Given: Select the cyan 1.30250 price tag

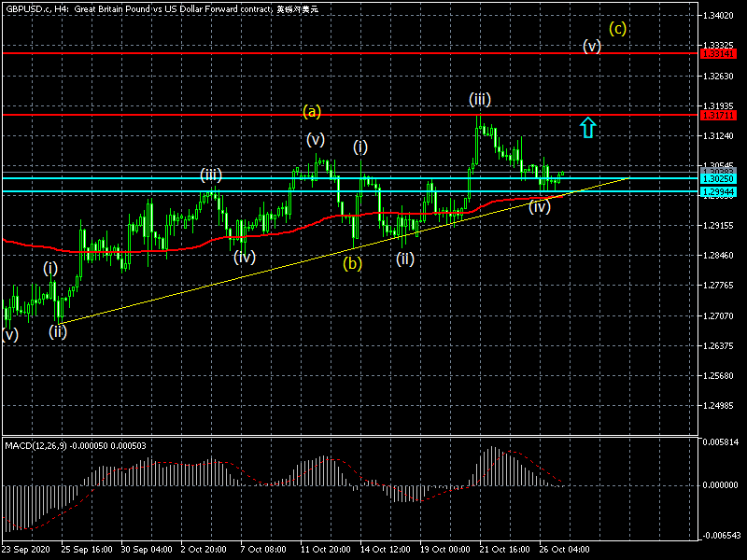Looking at the screenshot, I should pyautogui.click(x=718, y=177).
